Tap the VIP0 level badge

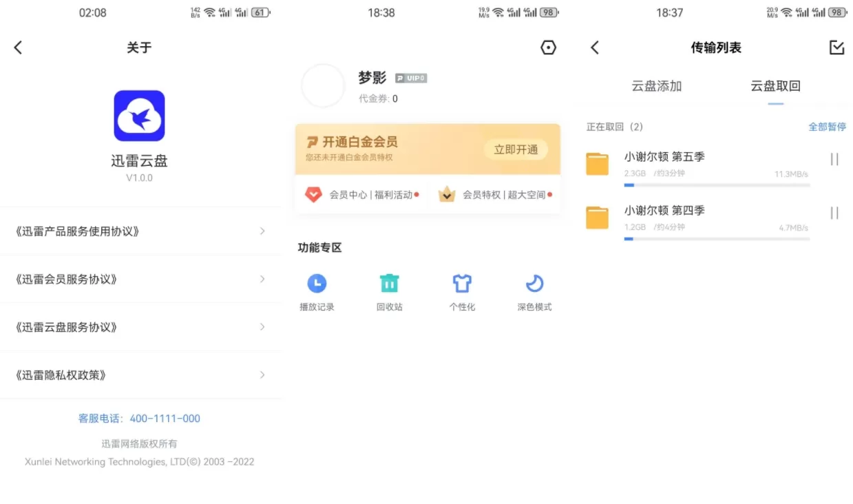tap(411, 78)
